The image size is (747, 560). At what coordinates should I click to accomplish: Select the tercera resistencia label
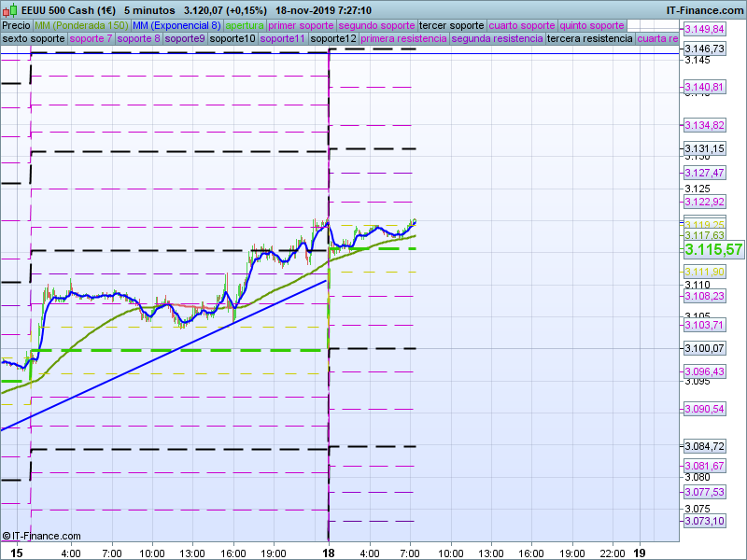pyautogui.click(x=589, y=39)
